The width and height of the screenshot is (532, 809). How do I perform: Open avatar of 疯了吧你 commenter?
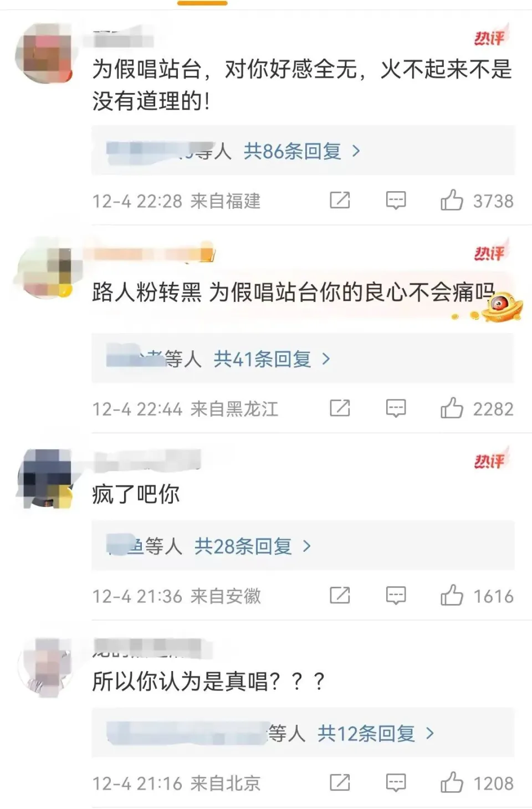tap(45, 478)
